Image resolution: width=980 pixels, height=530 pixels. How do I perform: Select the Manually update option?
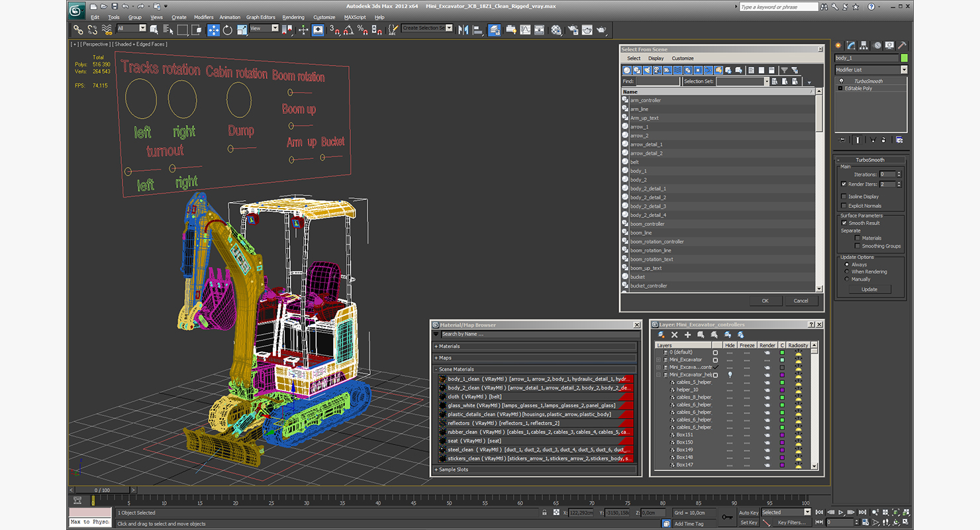847,279
